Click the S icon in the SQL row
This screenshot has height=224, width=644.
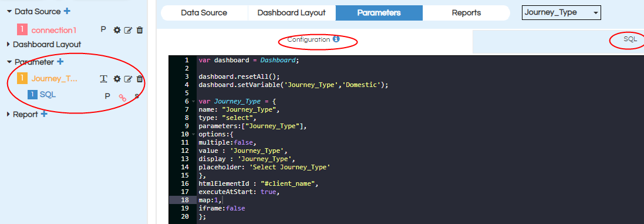point(137,96)
